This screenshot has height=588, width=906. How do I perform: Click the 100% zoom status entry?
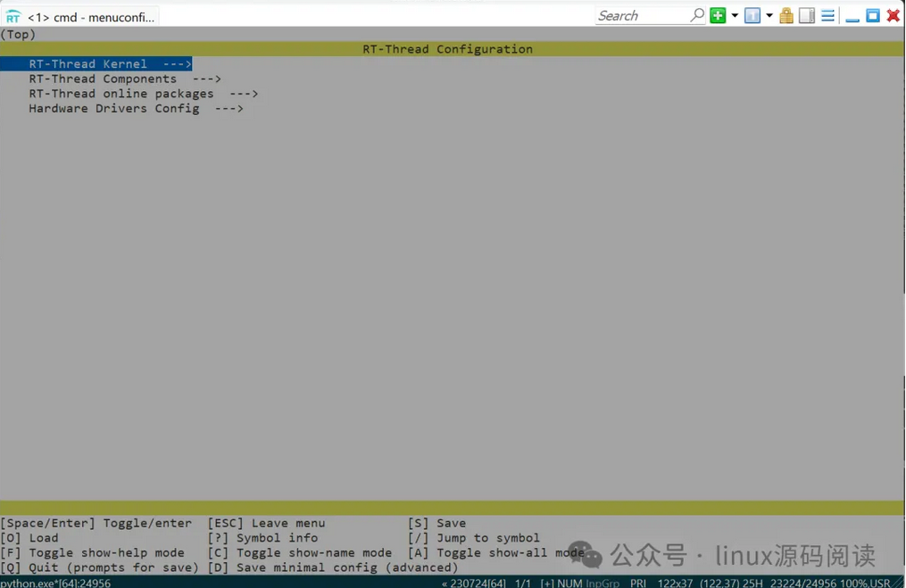(854, 583)
